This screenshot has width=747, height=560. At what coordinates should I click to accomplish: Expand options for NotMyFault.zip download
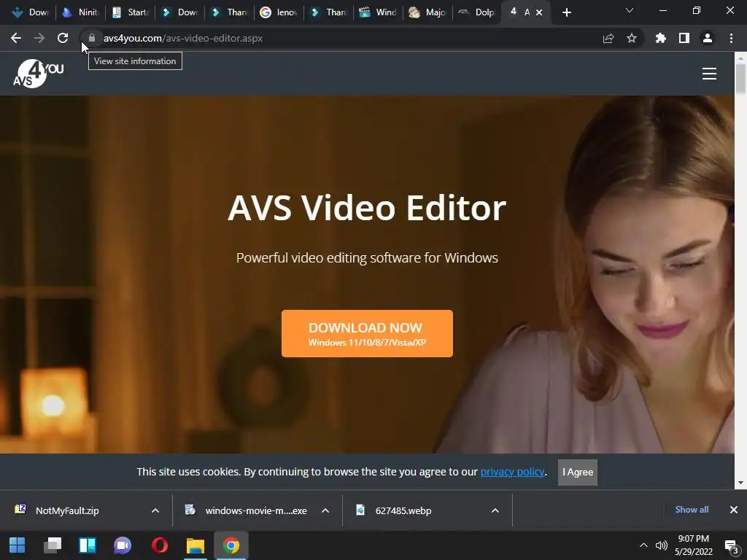click(155, 510)
